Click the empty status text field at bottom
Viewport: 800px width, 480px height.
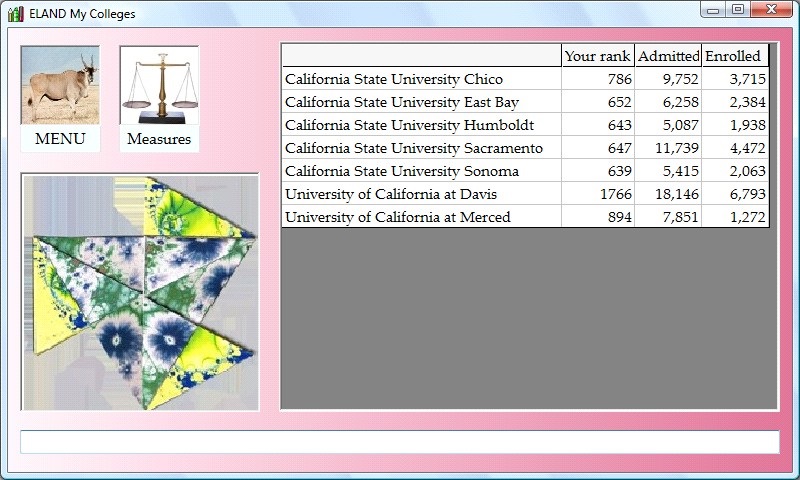399,442
